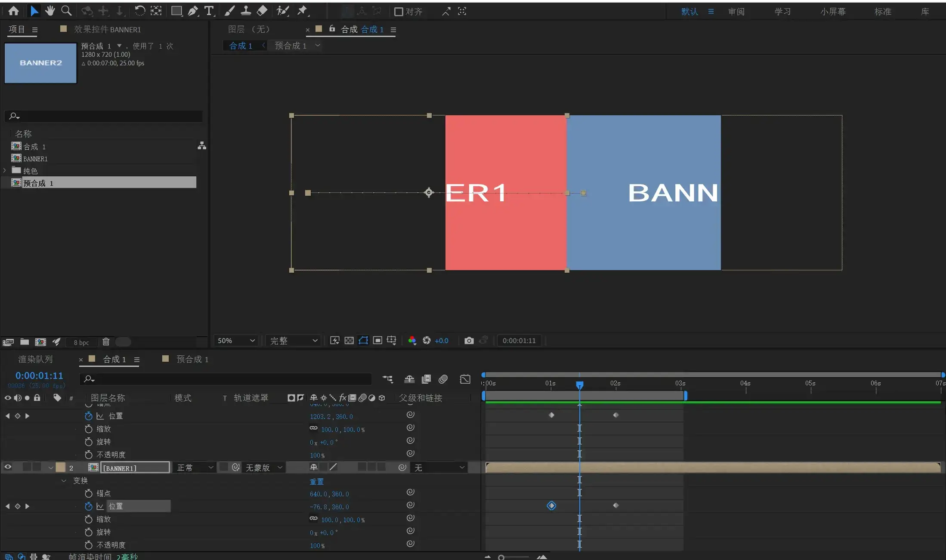946x560 pixels.
Task: Switch to the 审阅 workspace
Action: pos(736,12)
